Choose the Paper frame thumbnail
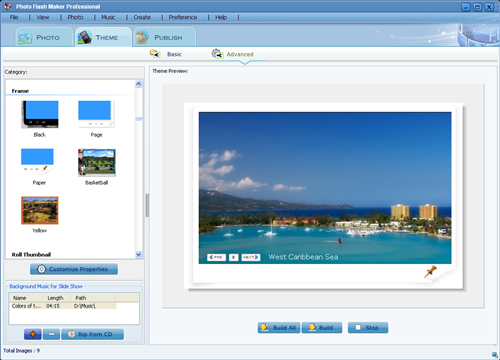Viewport: 500px width, 360px height. point(37,161)
